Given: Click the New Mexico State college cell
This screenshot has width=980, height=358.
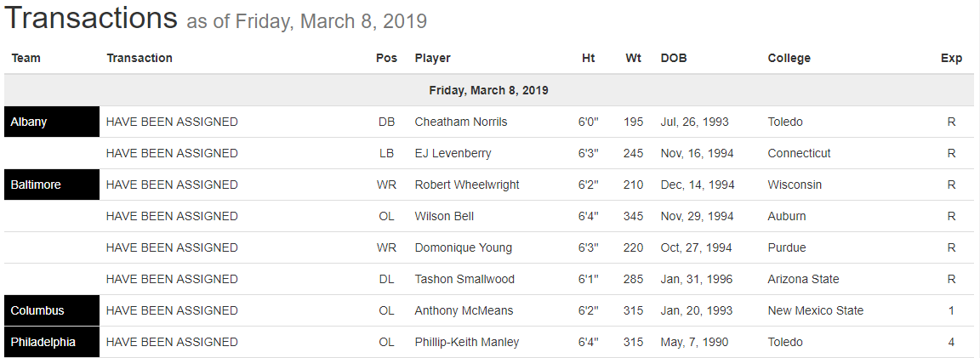Looking at the screenshot, I should 815,310.
